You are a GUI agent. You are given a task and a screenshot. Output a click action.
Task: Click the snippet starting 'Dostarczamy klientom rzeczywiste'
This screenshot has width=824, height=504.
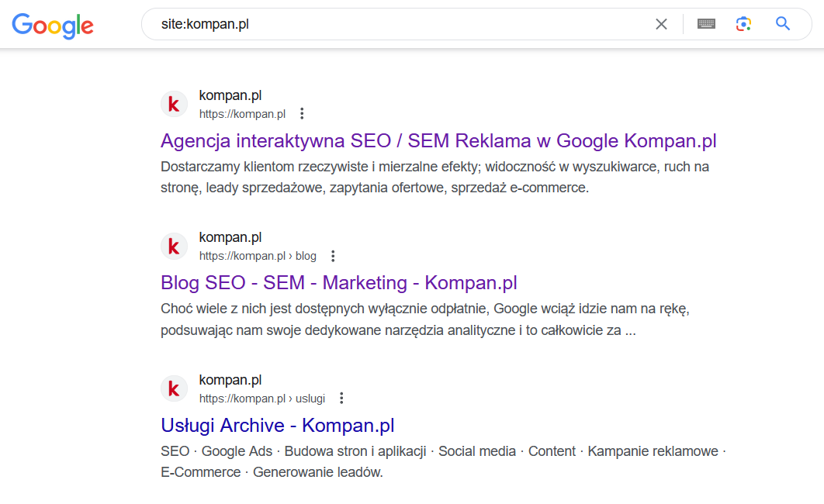(435, 177)
